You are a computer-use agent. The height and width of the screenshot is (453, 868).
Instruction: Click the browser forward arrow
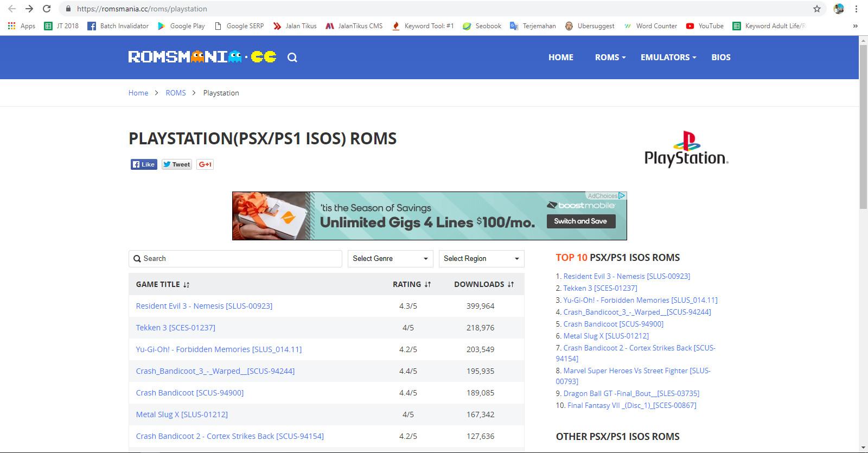pyautogui.click(x=29, y=9)
